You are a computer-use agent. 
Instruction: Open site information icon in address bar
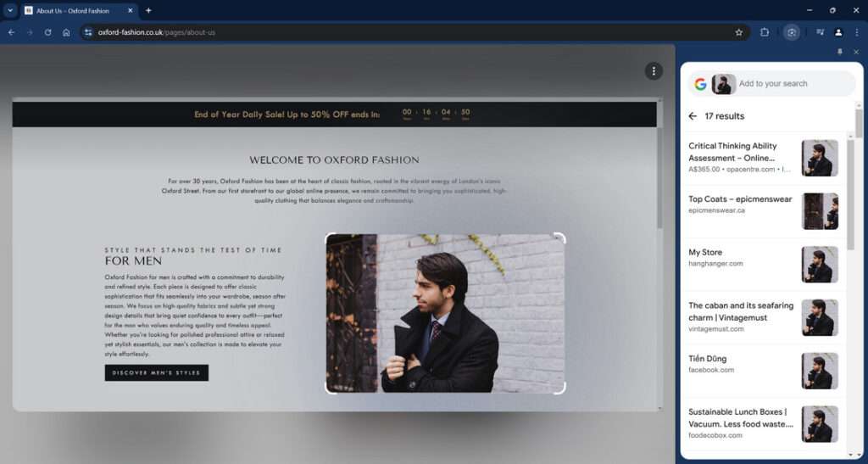click(88, 33)
